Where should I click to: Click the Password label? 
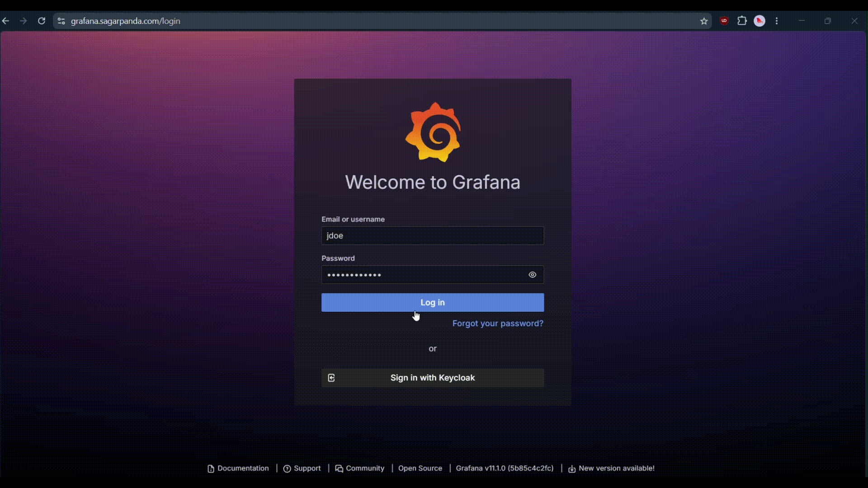pyautogui.click(x=338, y=258)
